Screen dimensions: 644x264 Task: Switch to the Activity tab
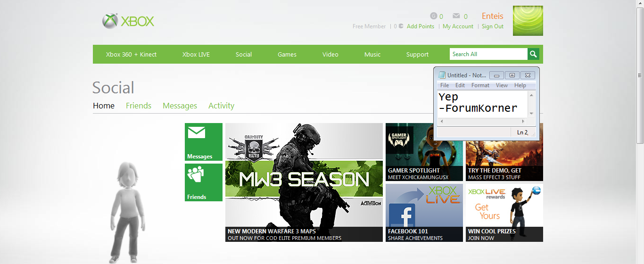point(222,106)
